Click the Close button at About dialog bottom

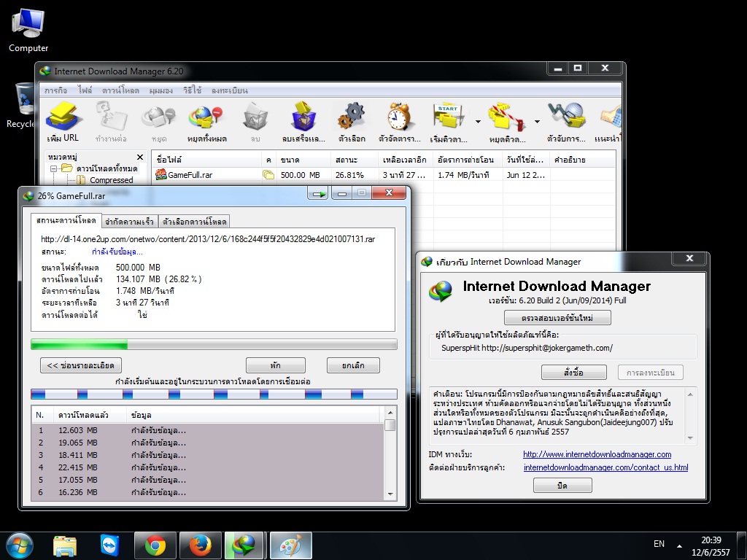tap(562, 485)
